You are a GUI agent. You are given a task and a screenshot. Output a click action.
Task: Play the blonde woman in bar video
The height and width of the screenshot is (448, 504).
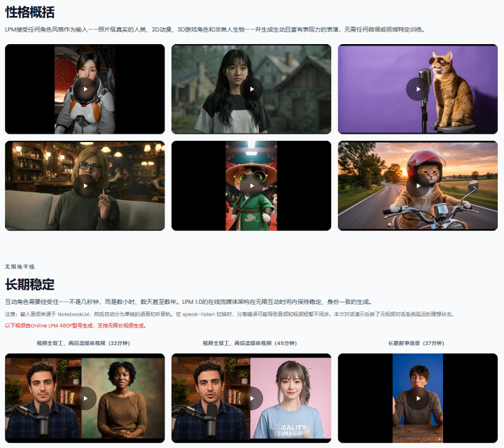85,185
